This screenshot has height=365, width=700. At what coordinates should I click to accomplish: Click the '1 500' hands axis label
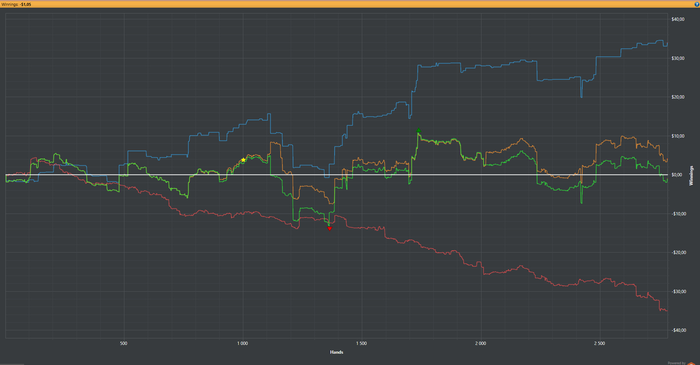[x=362, y=344]
